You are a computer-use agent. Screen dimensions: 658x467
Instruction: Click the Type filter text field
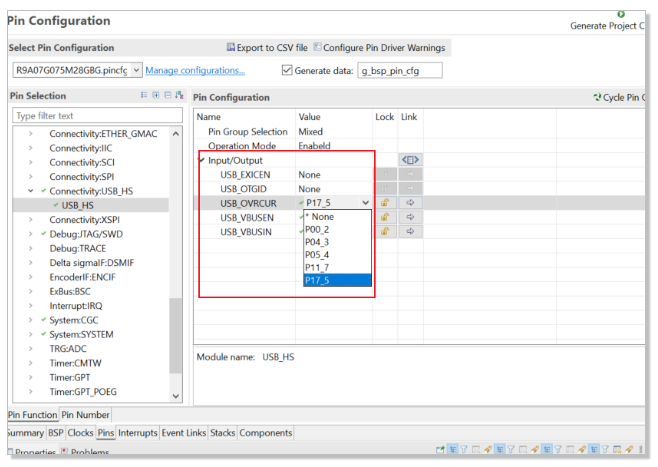[97, 115]
